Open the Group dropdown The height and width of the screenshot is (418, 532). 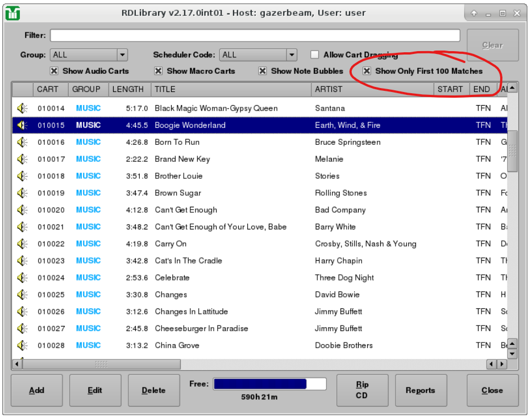89,55
